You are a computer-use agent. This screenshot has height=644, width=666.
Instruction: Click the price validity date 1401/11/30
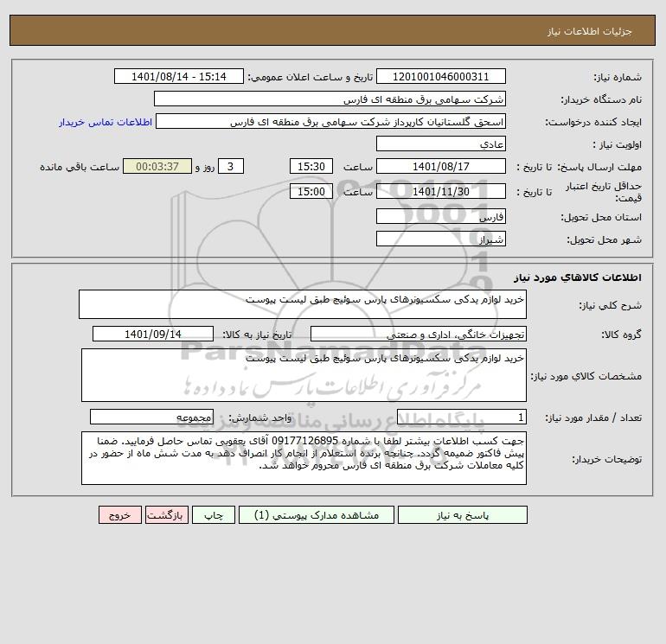[x=441, y=191]
